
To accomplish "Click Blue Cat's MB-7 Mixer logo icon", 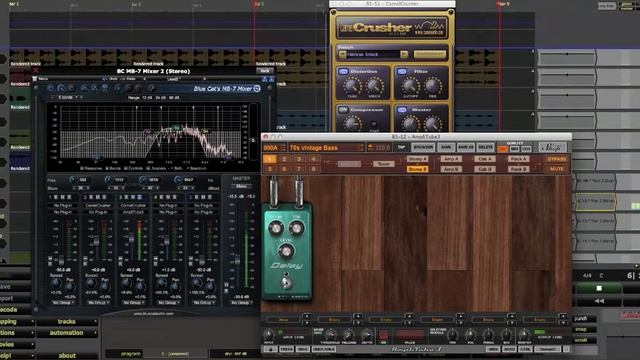I will (257, 89).
